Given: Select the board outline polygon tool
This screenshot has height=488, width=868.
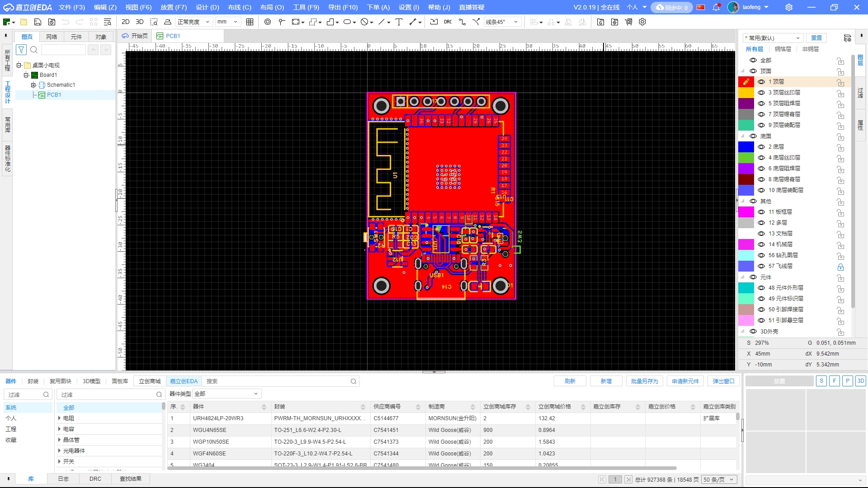Looking at the screenshot, I should (330, 22).
